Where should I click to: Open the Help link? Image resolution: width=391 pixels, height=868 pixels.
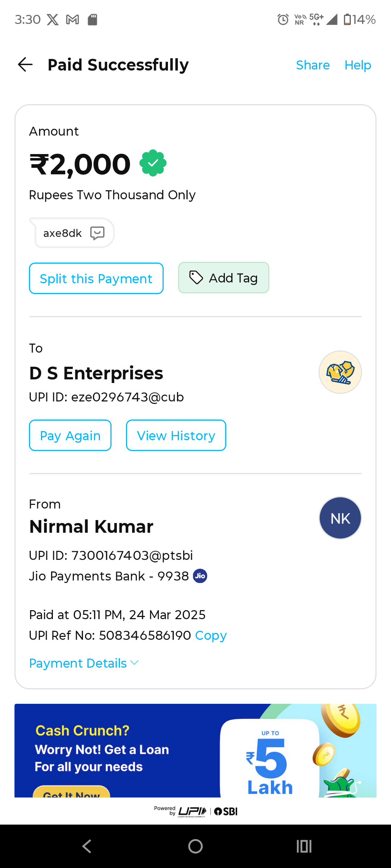[x=358, y=65]
